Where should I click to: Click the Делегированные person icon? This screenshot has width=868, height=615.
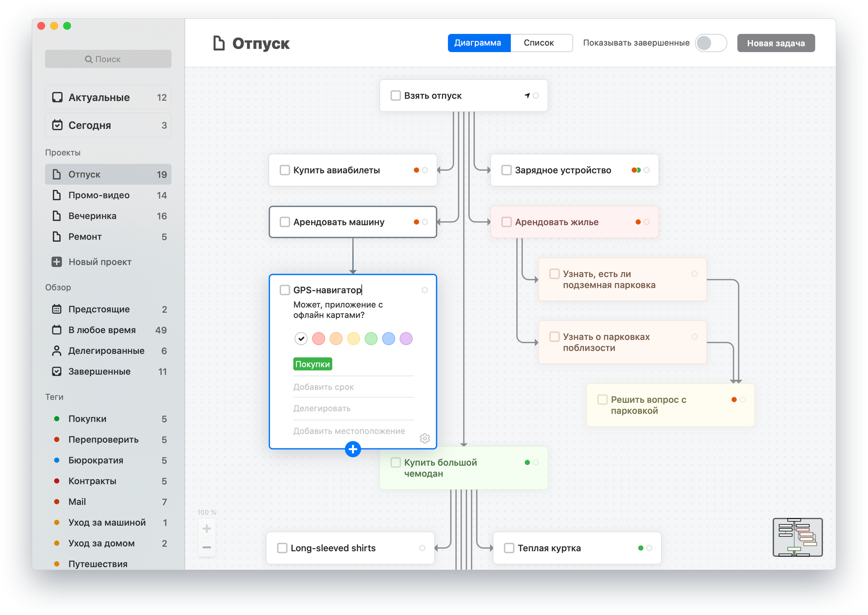coord(56,351)
